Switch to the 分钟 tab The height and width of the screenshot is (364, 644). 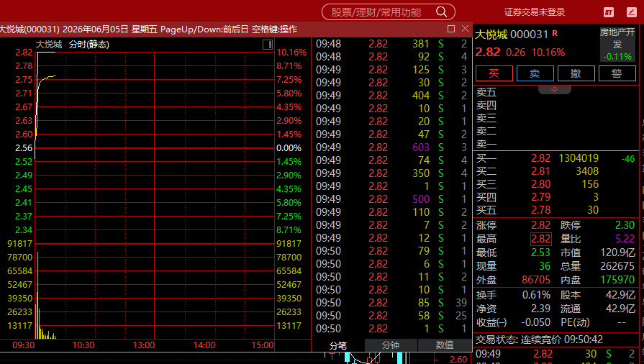[x=391, y=345]
